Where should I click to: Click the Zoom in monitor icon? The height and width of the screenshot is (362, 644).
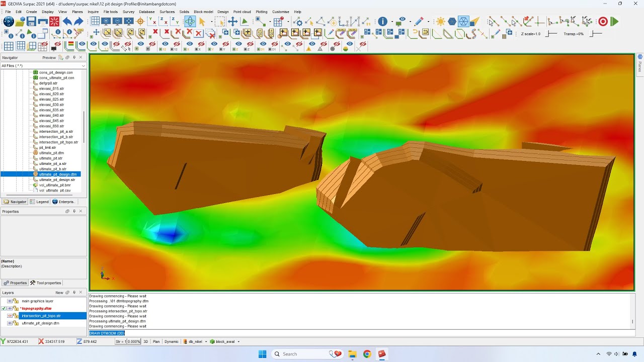click(106, 21)
